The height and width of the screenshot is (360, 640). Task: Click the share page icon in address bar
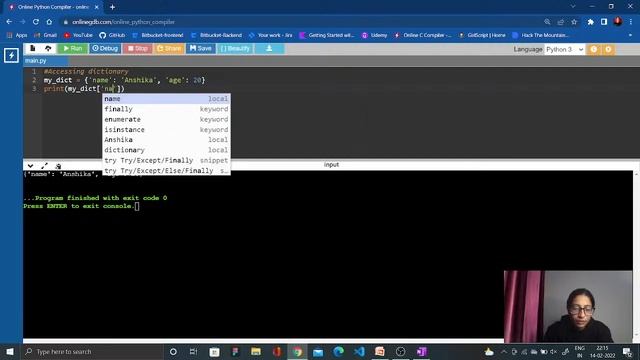(x=561, y=22)
